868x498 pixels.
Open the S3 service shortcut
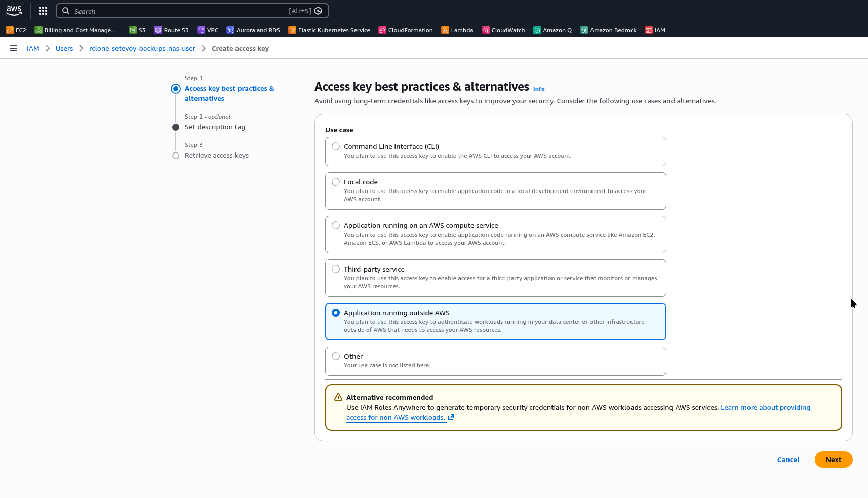tap(137, 30)
